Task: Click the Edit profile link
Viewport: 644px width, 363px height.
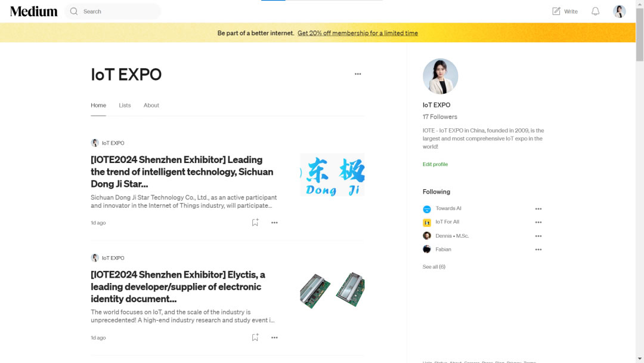Action: [x=435, y=164]
